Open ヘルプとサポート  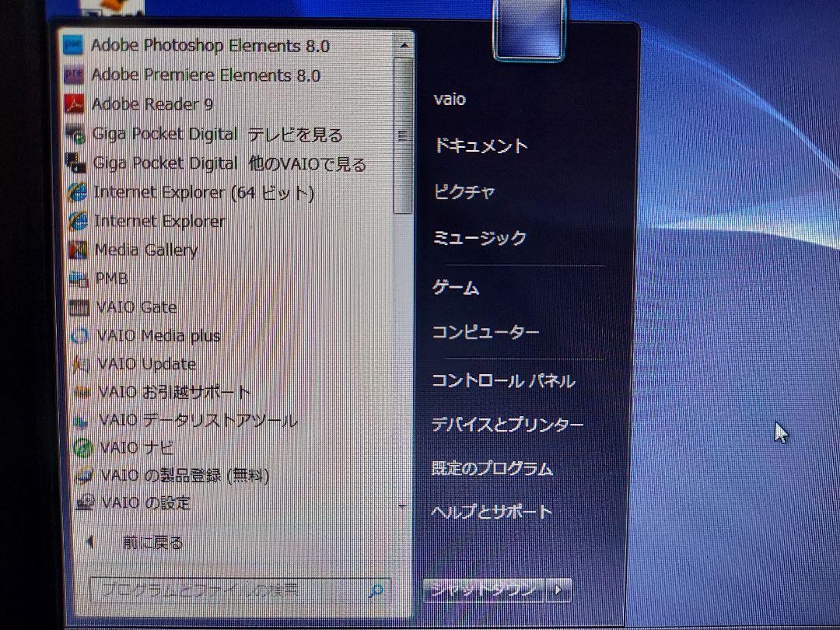(491, 512)
